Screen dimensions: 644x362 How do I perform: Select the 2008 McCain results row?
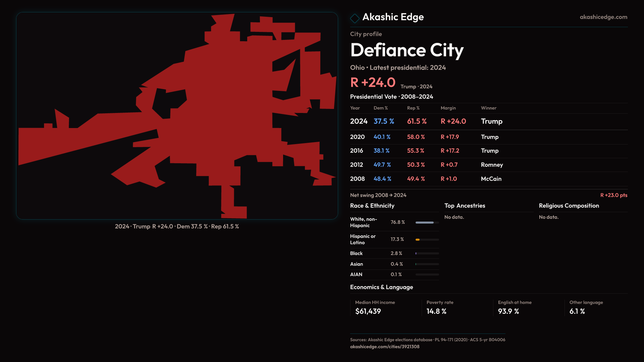(426, 179)
